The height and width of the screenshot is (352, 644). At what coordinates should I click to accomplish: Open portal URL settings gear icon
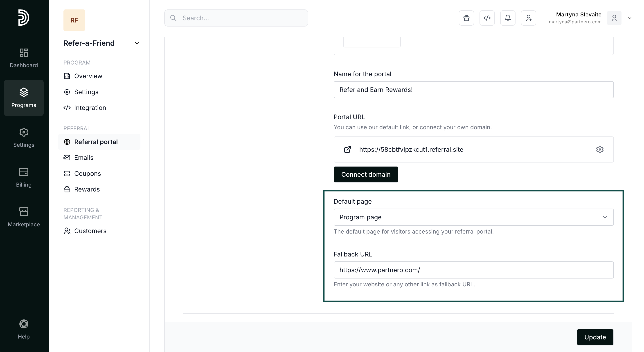600,149
